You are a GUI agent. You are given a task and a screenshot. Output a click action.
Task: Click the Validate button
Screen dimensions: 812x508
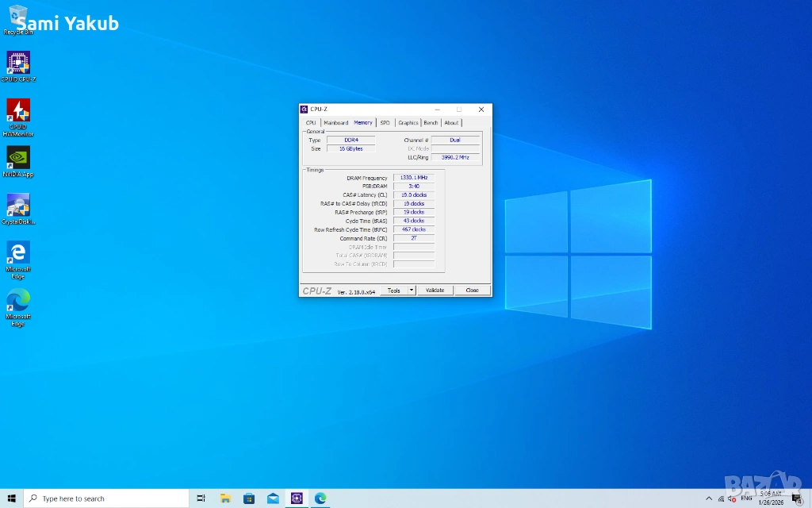pyautogui.click(x=435, y=291)
